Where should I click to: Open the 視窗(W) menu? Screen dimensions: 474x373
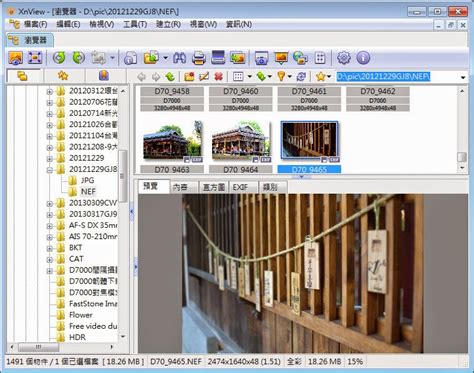203,24
